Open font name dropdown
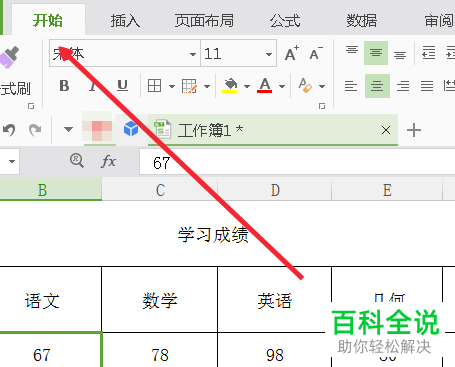The height and width of the screenshot is (367, 455). (x=193, y=54)
